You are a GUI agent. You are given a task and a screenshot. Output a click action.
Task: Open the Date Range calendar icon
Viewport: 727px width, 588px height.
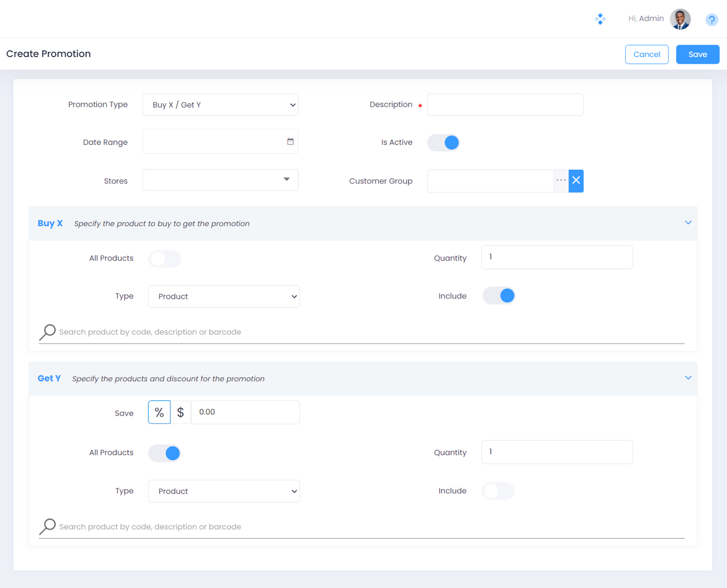[290, 142]
